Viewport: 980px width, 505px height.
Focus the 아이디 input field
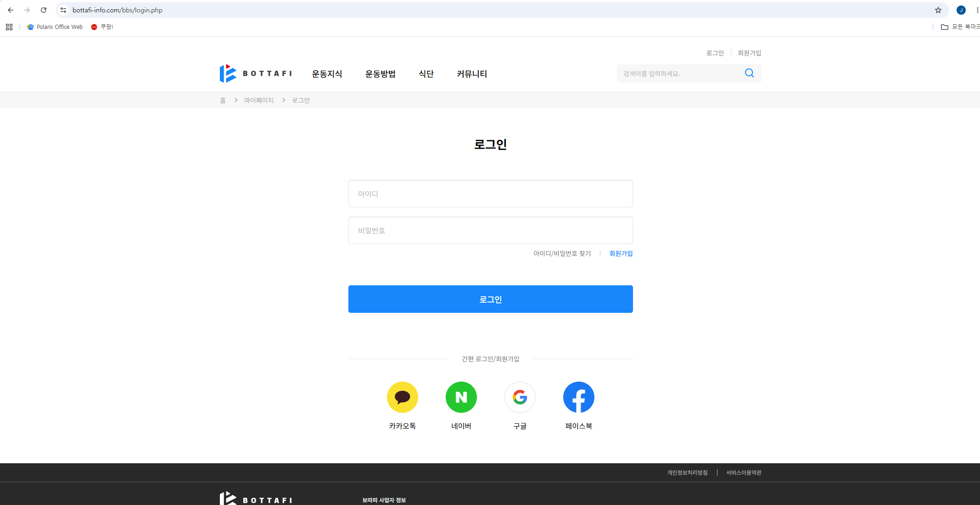coord(491,194)
